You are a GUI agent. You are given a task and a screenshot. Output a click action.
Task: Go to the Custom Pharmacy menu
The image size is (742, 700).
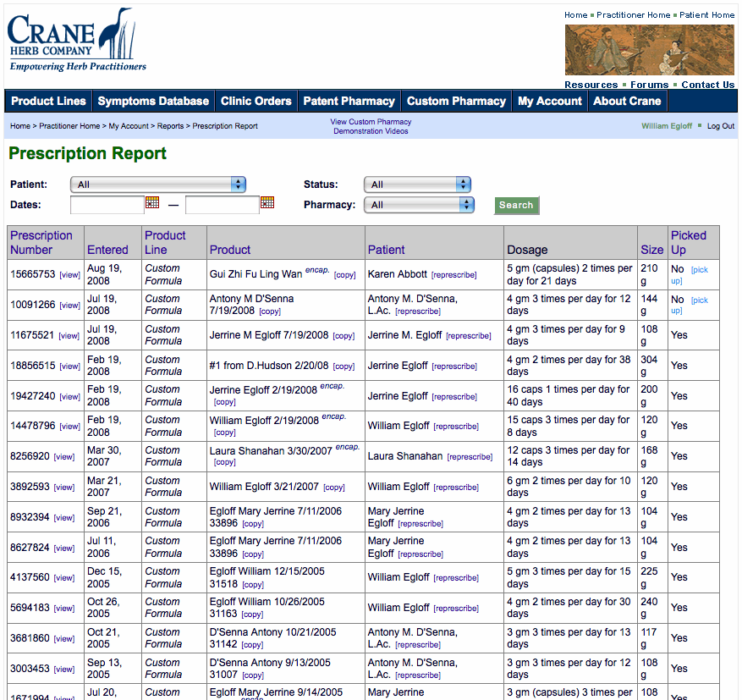[x=456, y=101]
